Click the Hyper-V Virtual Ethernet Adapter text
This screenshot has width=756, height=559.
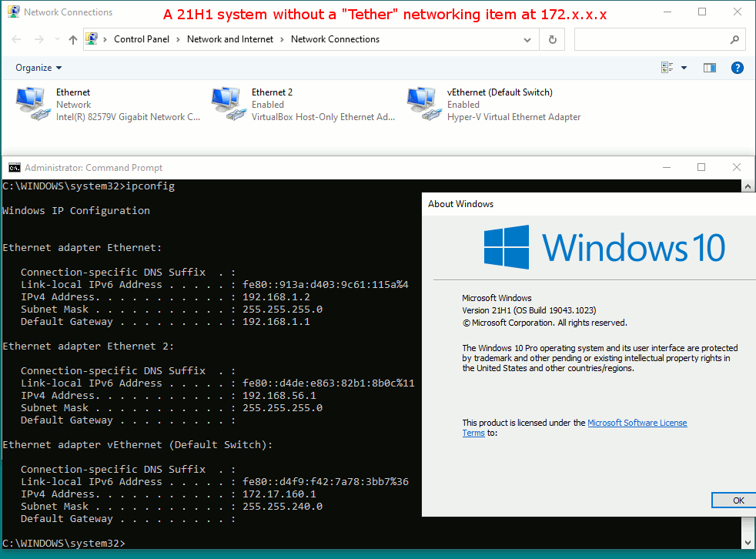513,117
